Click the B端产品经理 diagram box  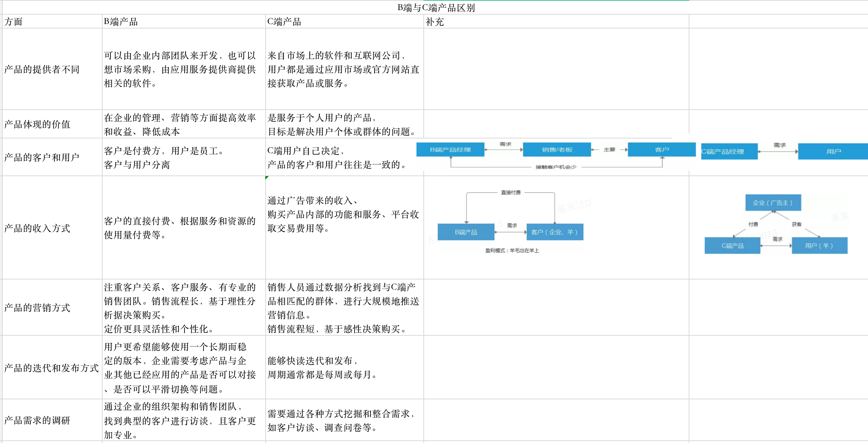click(450, 149)
